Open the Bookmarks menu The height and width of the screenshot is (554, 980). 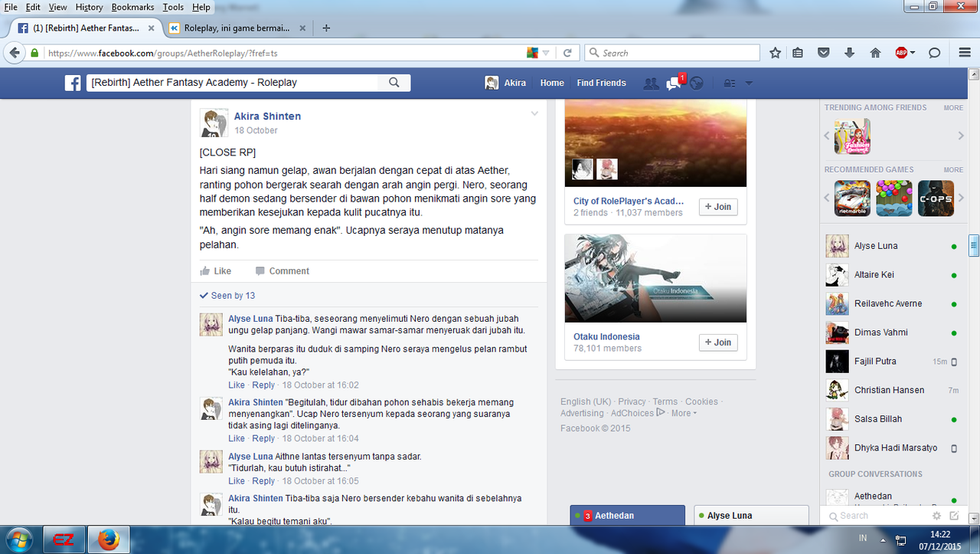(132, 7)
